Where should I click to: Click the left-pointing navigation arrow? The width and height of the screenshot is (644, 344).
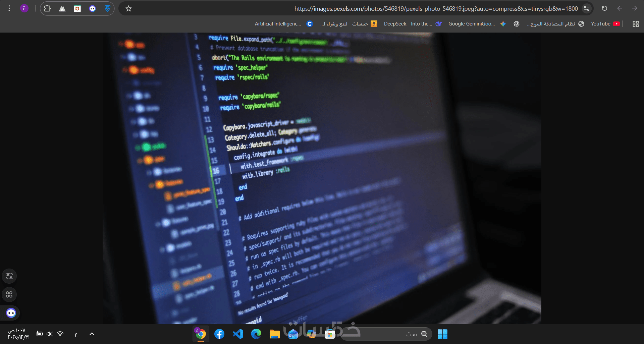[620, 8]
